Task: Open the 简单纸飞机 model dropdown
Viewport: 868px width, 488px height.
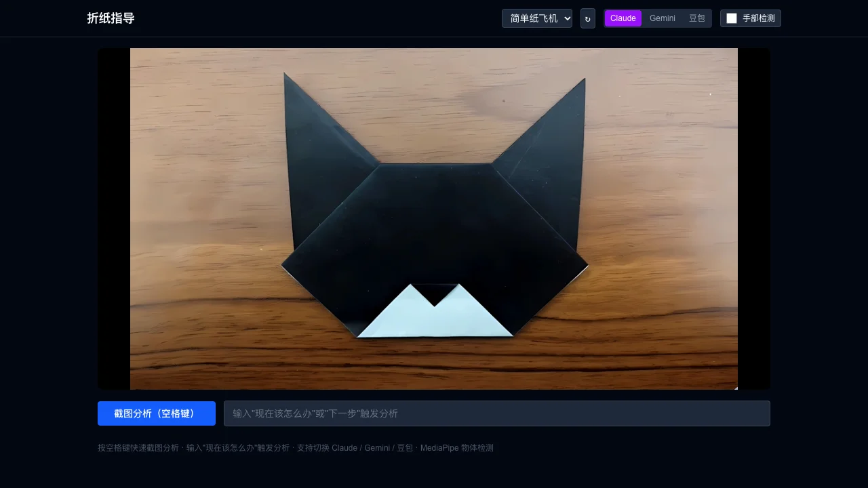Action: (x=537, y=18)
